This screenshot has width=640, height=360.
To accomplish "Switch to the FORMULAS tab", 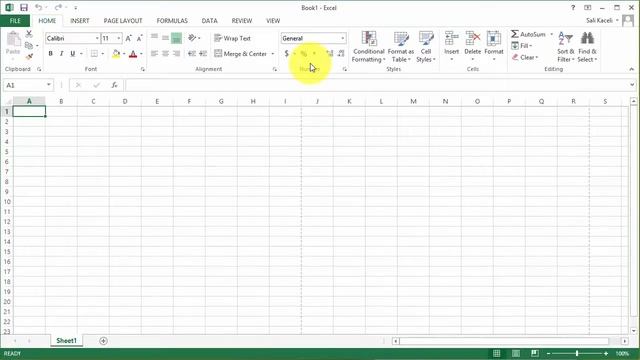I will point(172,21).
